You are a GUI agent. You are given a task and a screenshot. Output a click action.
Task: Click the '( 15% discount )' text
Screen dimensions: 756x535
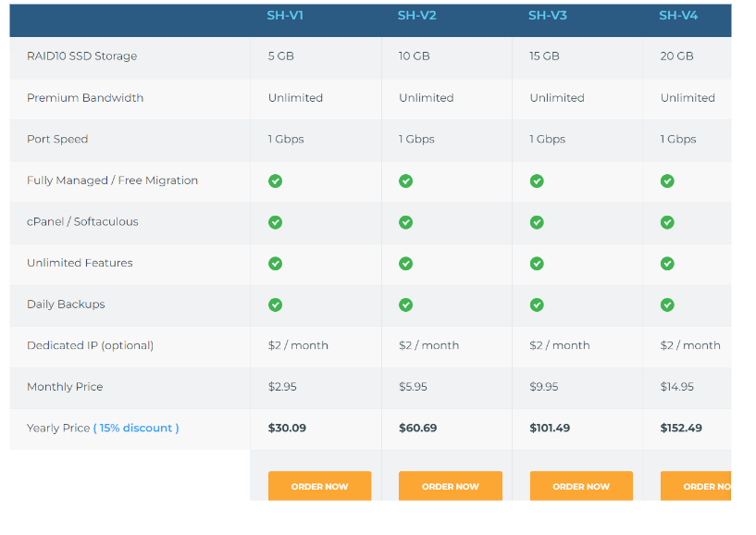click(136, 428)
